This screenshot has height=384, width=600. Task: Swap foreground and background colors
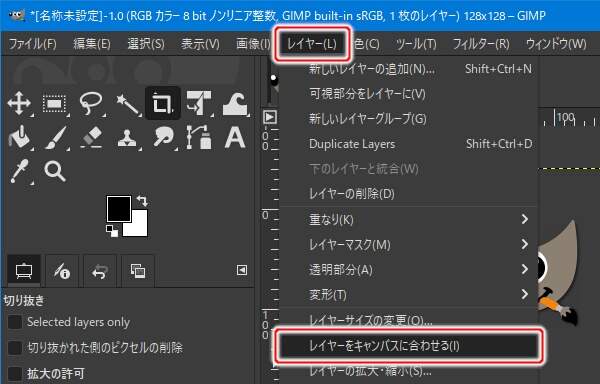click(142, 200)
